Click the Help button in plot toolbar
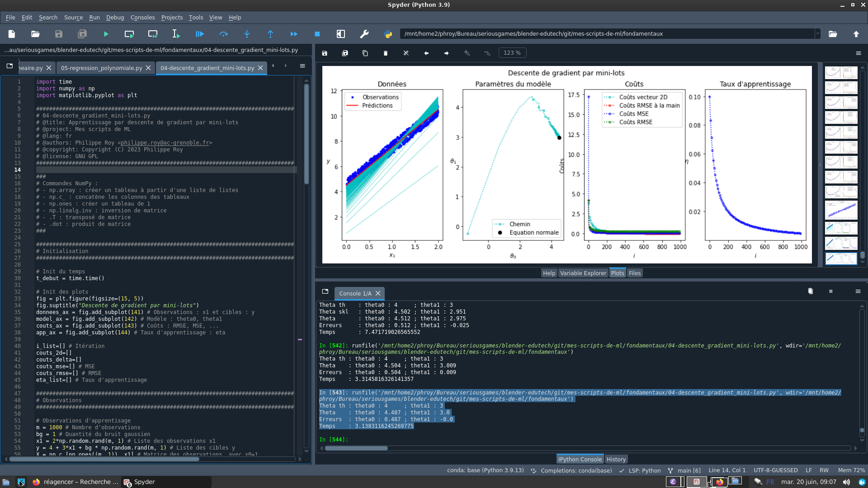868x488 pixels. (x=548, y=273)
